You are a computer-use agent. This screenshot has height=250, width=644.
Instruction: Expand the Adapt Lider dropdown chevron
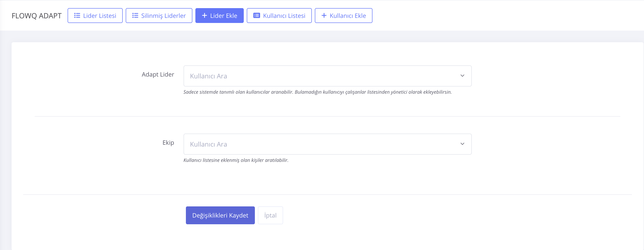[462, 76]
